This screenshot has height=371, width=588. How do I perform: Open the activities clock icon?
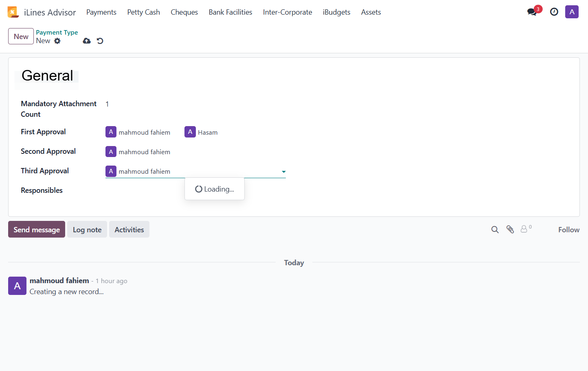pyautogui.click(x=554, y=12)
